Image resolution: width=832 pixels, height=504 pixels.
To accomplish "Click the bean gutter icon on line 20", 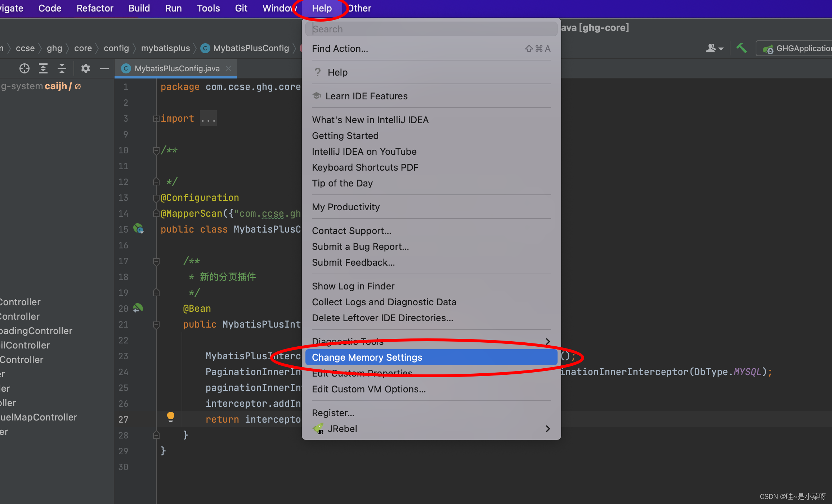I will [x=138, y=308].
